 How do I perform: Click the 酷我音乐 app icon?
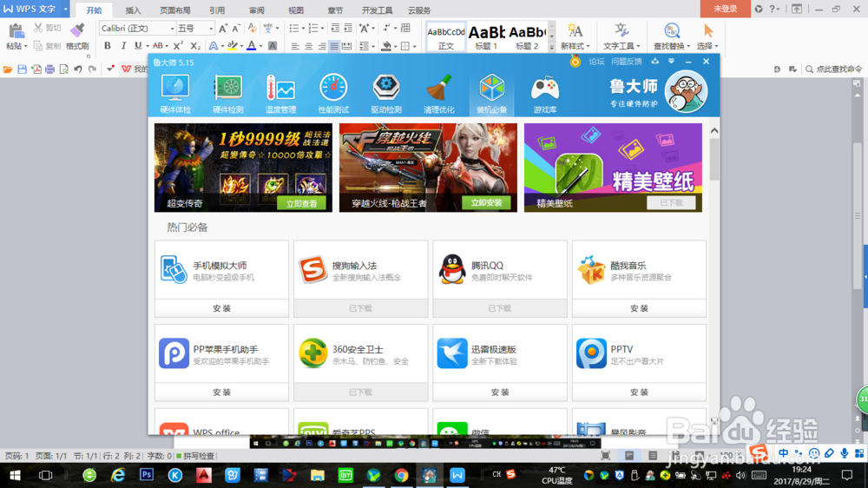(591, 269)
